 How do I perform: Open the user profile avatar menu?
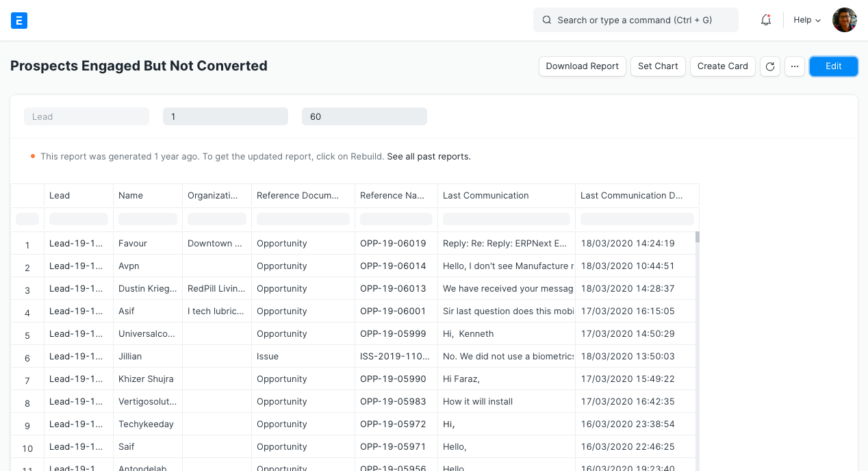click(844, 20)
